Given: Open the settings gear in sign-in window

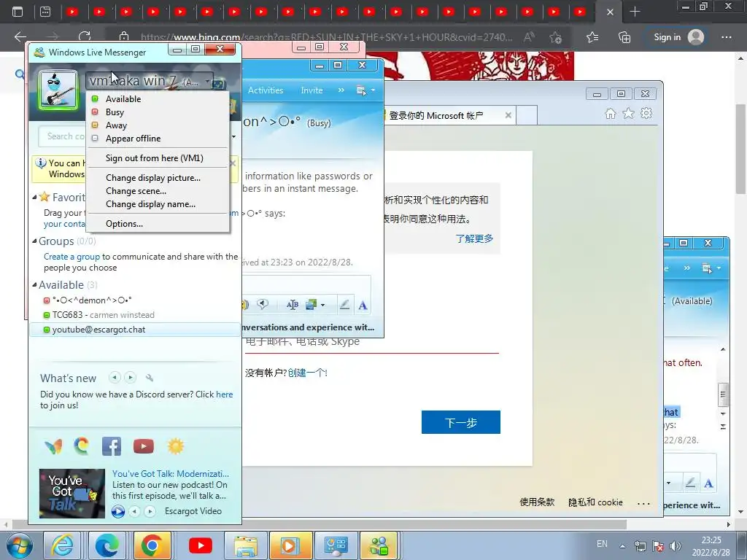Looking at the screenshot, I should [646, 113].
